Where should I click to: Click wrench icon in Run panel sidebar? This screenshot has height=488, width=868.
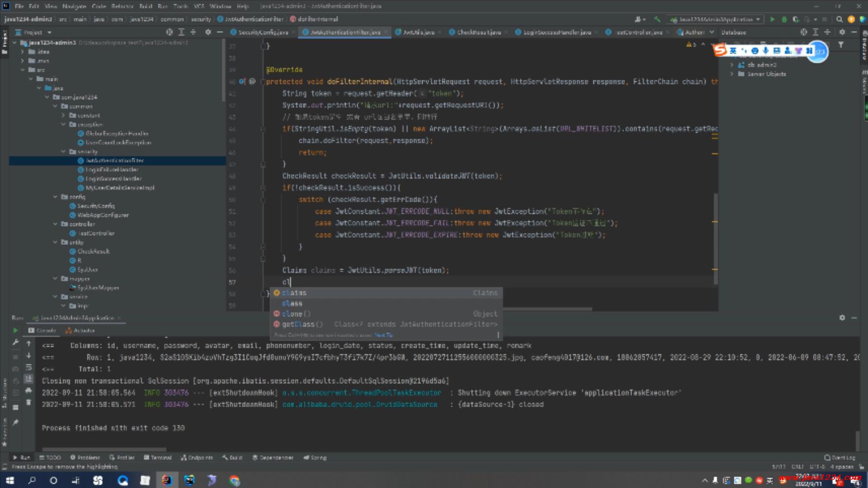(15, 343)
